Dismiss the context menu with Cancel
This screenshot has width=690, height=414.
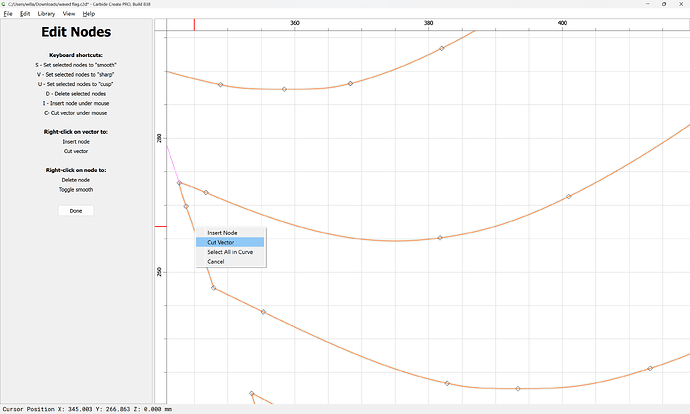click(x=215, y=261)
